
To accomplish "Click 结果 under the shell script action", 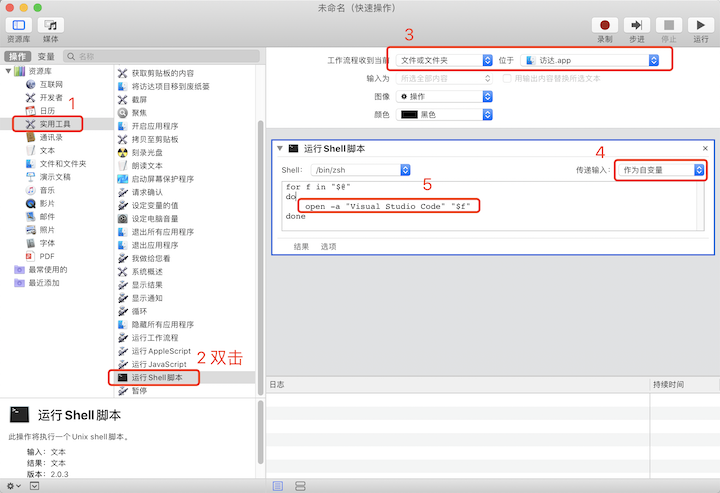I will [x=301, y=245].
